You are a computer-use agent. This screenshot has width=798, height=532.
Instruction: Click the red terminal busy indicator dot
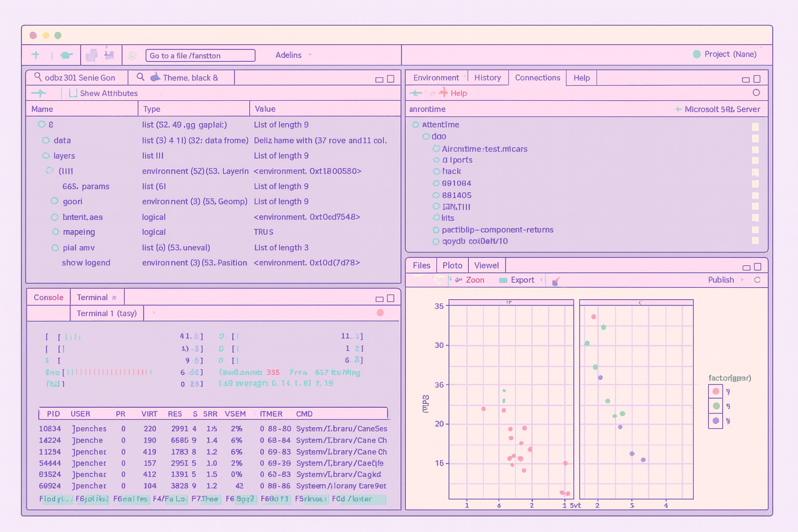(380, 313)
